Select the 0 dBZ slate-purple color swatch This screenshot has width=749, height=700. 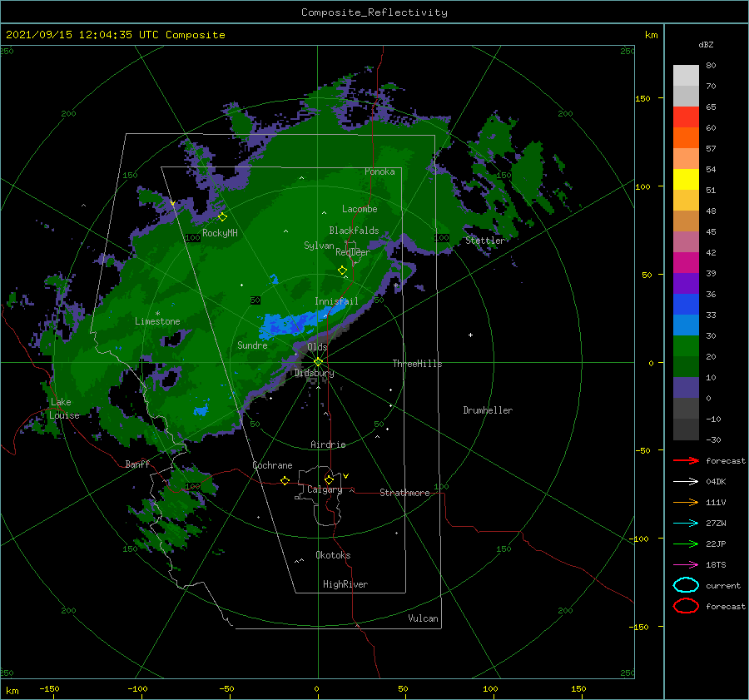(686, 388)
